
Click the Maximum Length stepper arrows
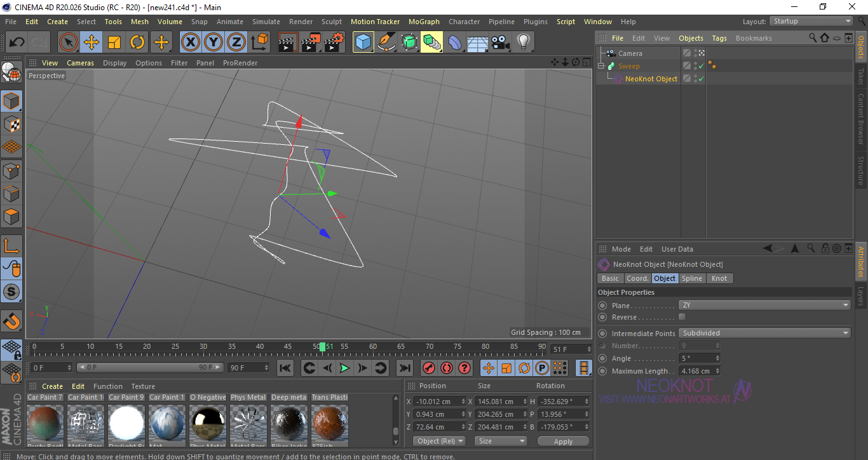tap(717, 371)
